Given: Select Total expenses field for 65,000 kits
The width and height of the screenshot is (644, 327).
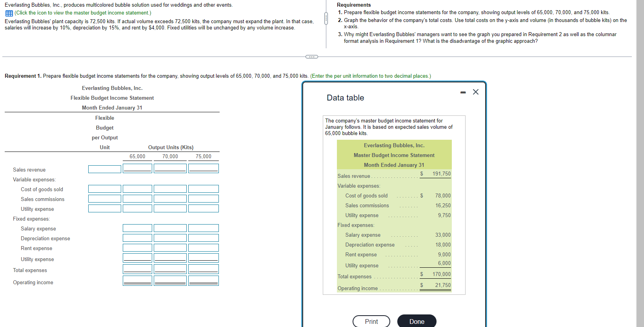Looking at the screenshot, I should (x=137, y=269).
